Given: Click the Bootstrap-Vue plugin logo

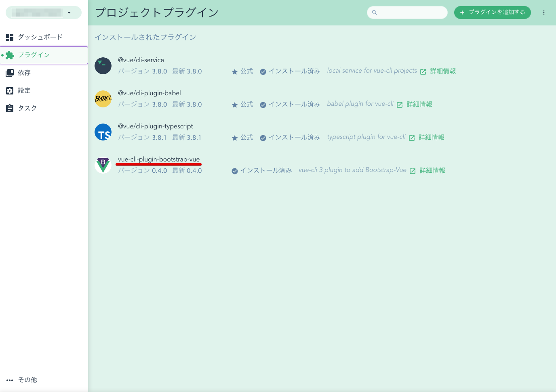Looking at the screenshot, I should [x=103, y=165].
